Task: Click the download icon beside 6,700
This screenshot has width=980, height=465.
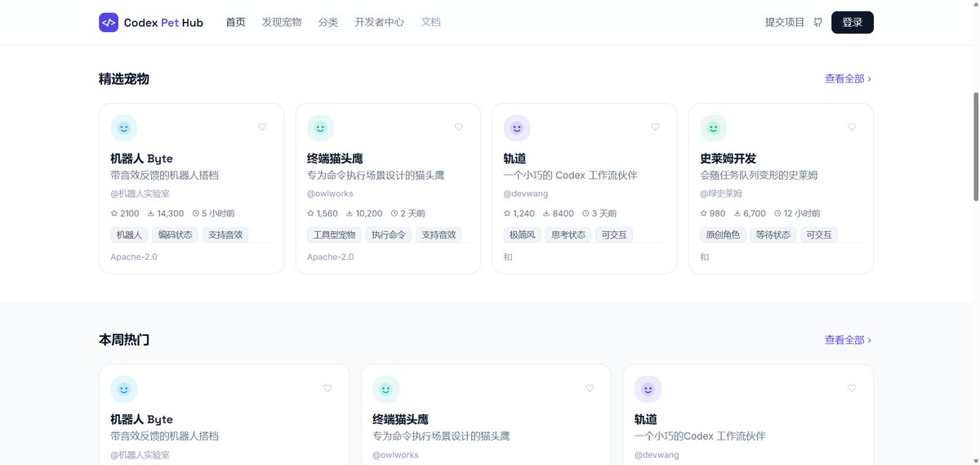Action: click(737, 213)
